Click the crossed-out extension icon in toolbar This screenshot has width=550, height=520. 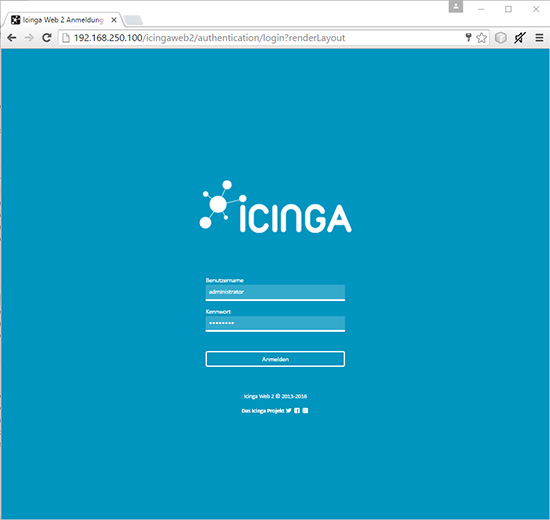520,38
